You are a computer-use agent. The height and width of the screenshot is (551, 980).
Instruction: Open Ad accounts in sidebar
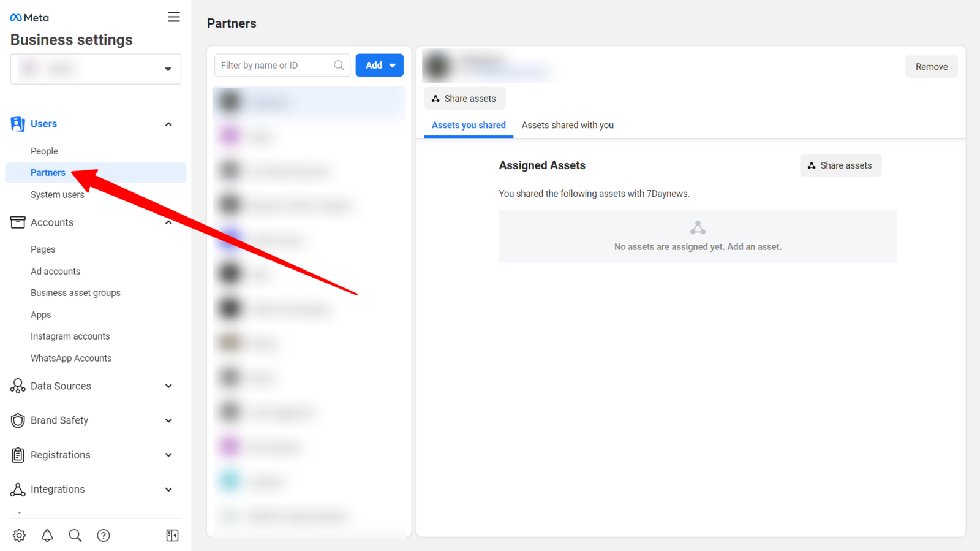pos(56,271)
